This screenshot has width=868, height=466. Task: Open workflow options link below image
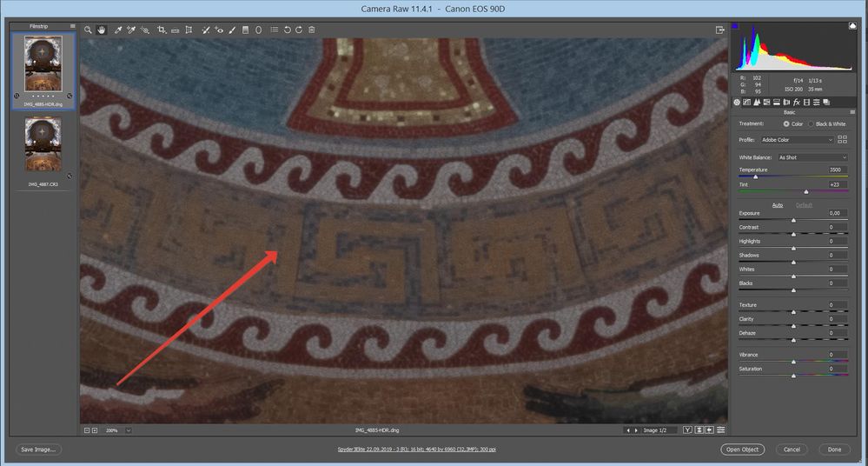point(417,449)
